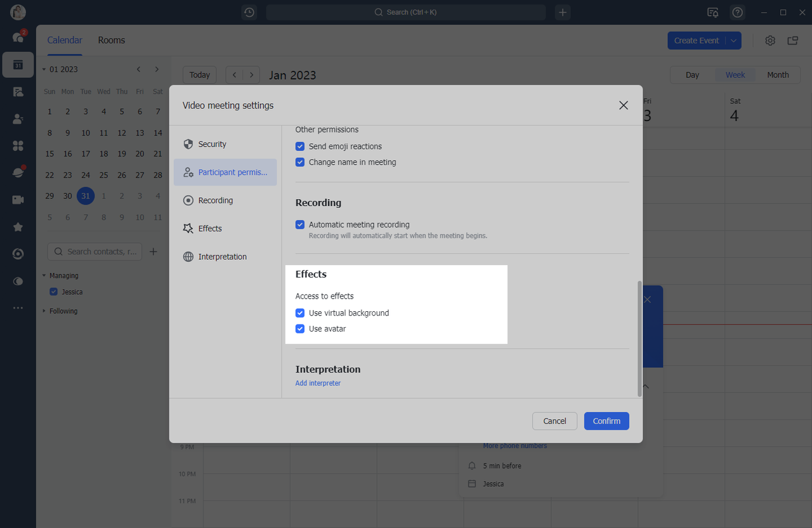Close the Video meeting settings dialog

point(624,105)
